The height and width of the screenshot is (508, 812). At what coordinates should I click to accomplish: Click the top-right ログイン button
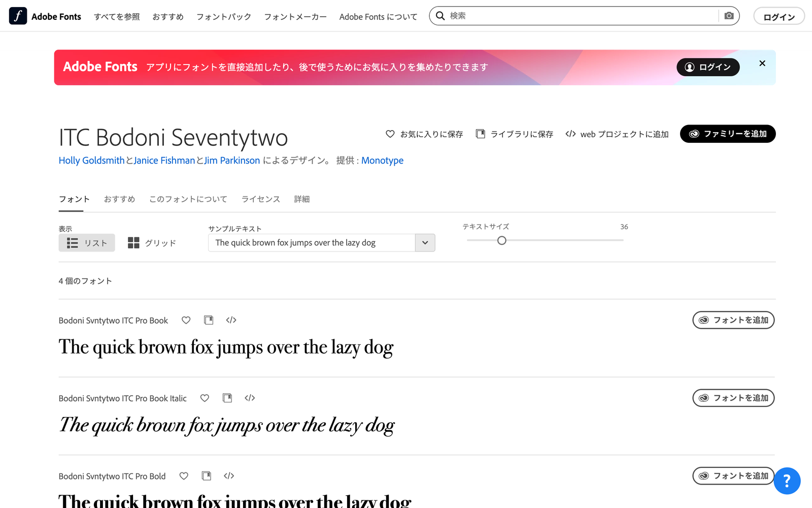point(779,16)
